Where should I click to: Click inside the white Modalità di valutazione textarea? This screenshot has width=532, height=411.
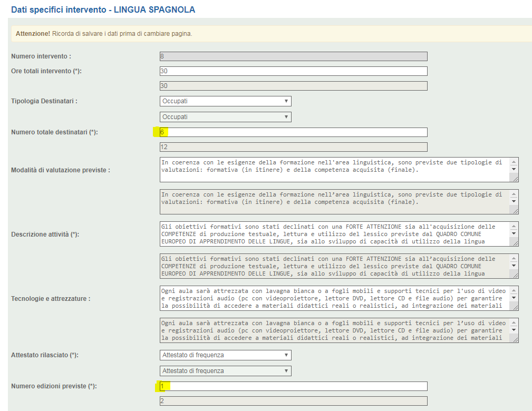(332, 170)
